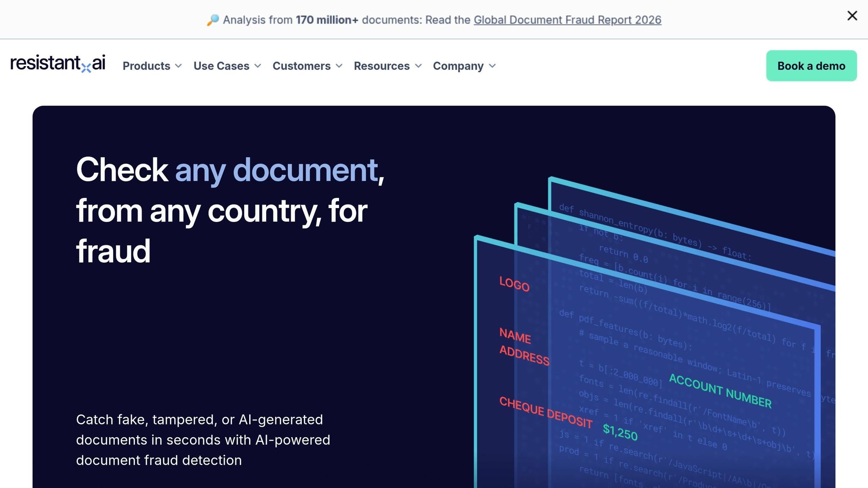Expand the Products chevron arrow

click(x=178, y=66)
